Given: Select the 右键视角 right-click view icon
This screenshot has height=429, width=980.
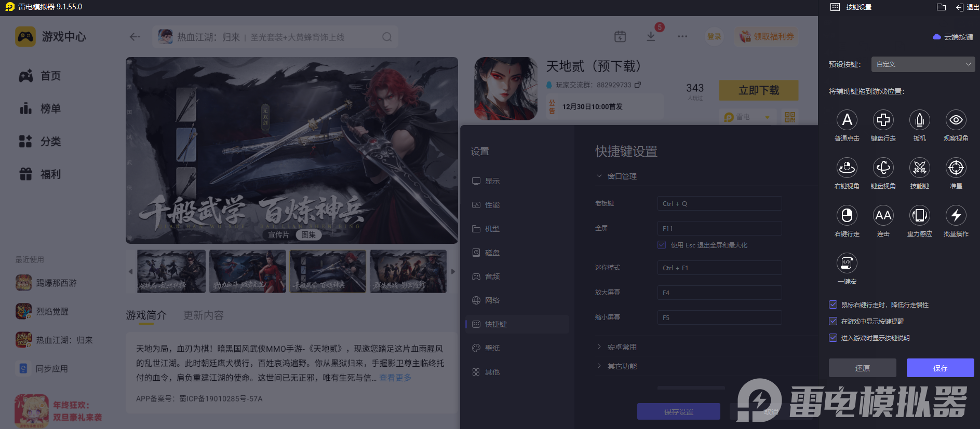Looking at the screenshot, I should (x=847, y=168).
